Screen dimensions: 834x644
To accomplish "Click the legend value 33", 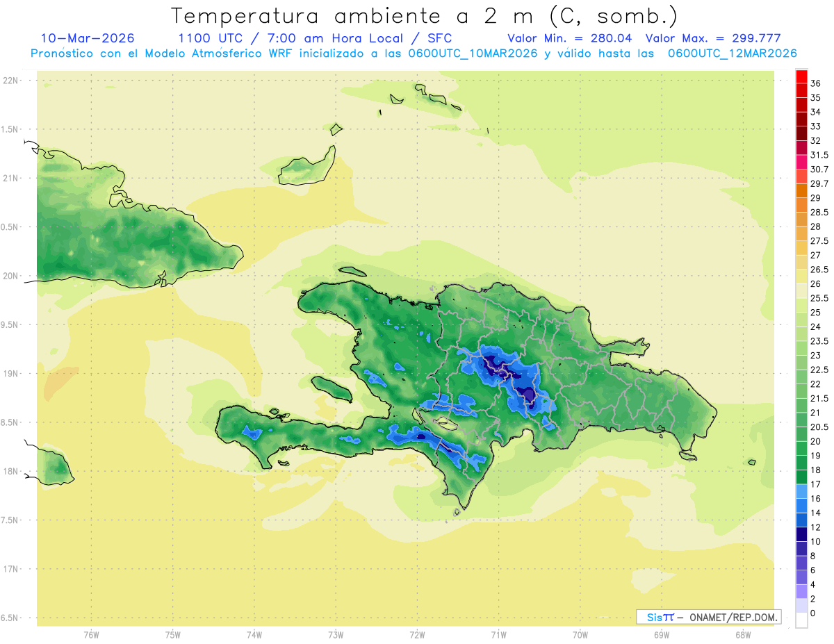I will [x=816, y=126].
